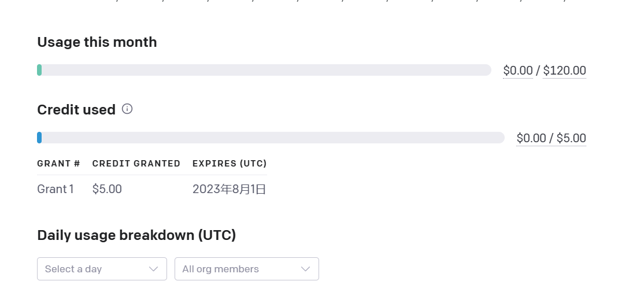Click the Daily usage breakdown (UTC) heading
This screenshot has height=307, width=644.
(x=136, y=235)
